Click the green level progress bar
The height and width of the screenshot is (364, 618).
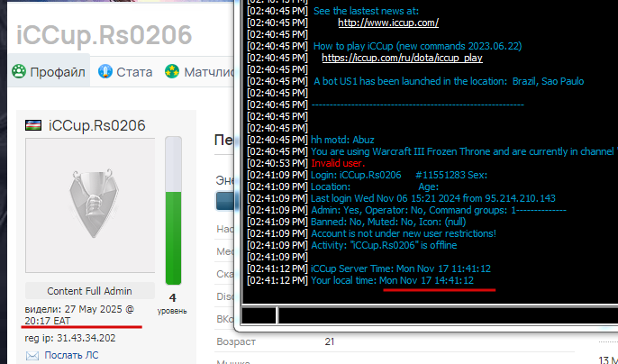(x=173, y=211)
